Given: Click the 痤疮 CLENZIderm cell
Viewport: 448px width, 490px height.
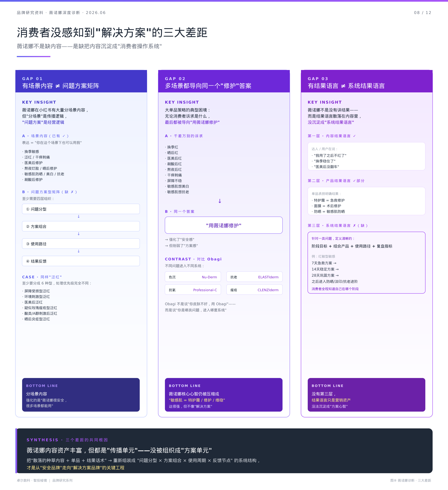Looking at the screenshot, I should click(x=255, y=290).
